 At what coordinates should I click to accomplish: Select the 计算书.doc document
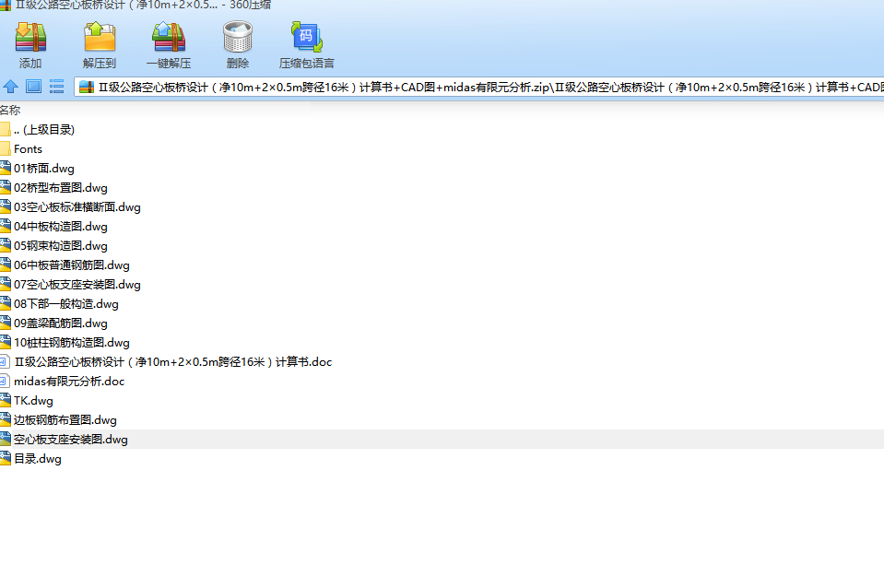click(x=173, y=362)
